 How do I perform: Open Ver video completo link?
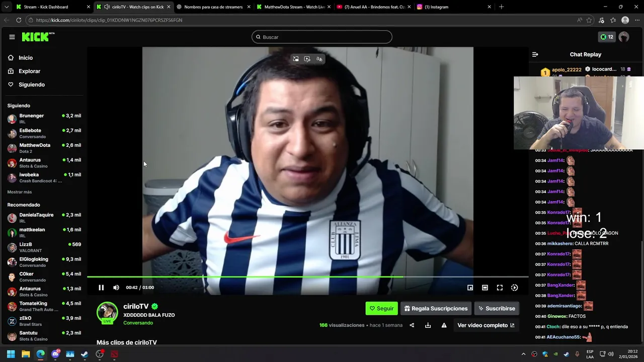click(x=486, y=325)
